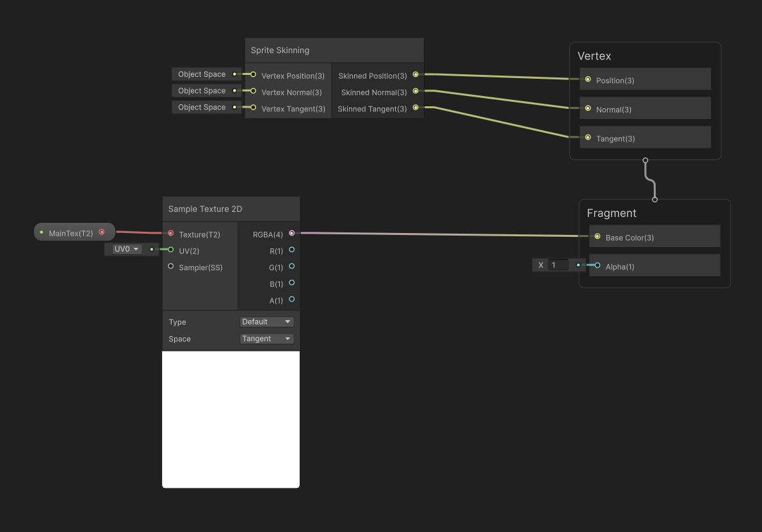The height and width of the screenshot is (532, 762).
Task: Click the RGBA(4) output port
Action: [291, 233]
